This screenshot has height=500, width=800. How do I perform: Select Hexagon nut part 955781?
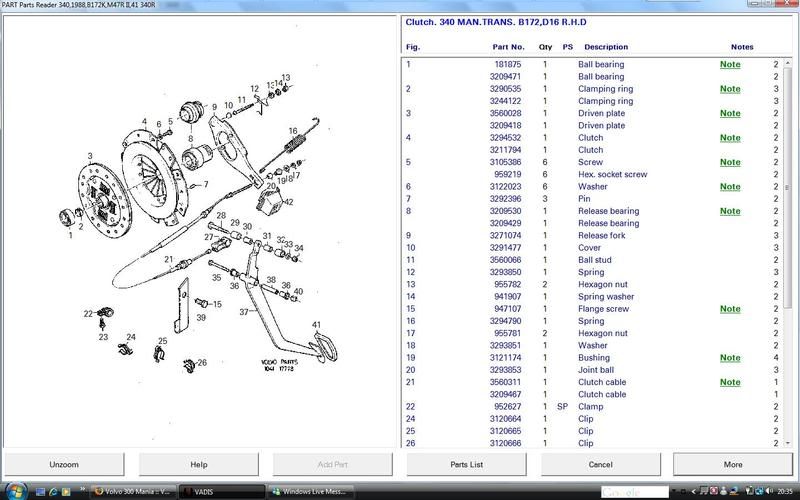pos(592,333)
